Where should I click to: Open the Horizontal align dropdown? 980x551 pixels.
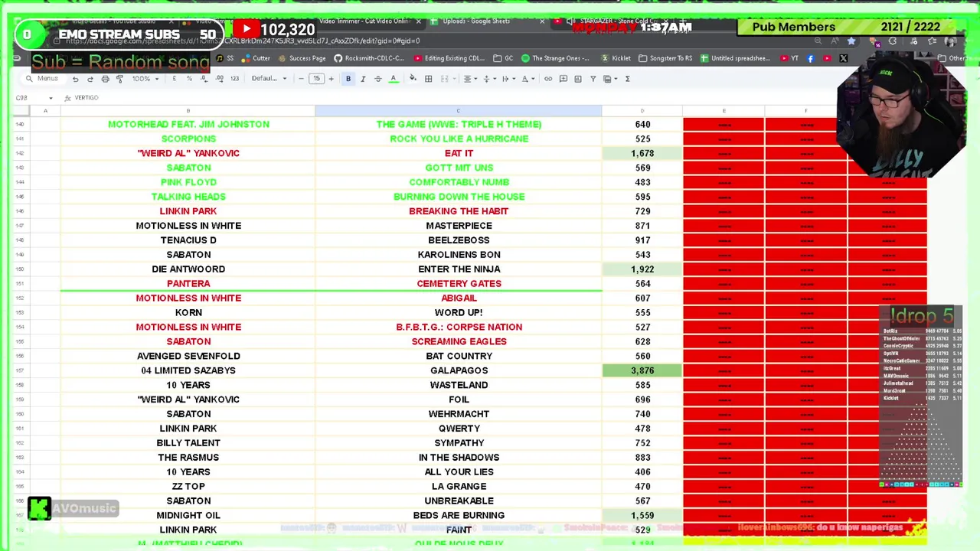point(469,79)
